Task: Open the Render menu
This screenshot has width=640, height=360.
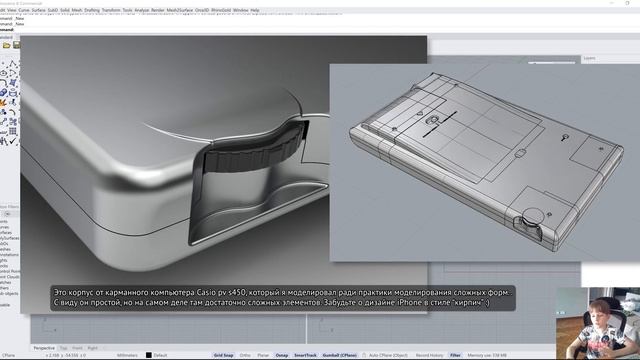Action: (158, 10)
